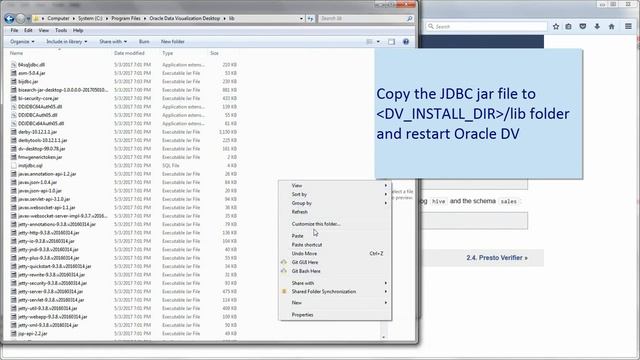Select the instjdbc.sql file
The width and height of the screenshot is (640, 360).
(x=30, y=166)
